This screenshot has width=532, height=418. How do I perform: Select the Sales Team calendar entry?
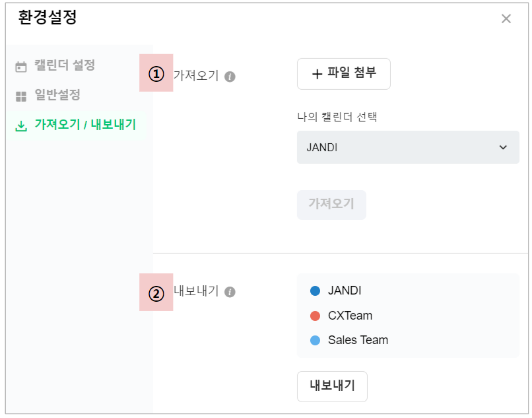[358, 340]
